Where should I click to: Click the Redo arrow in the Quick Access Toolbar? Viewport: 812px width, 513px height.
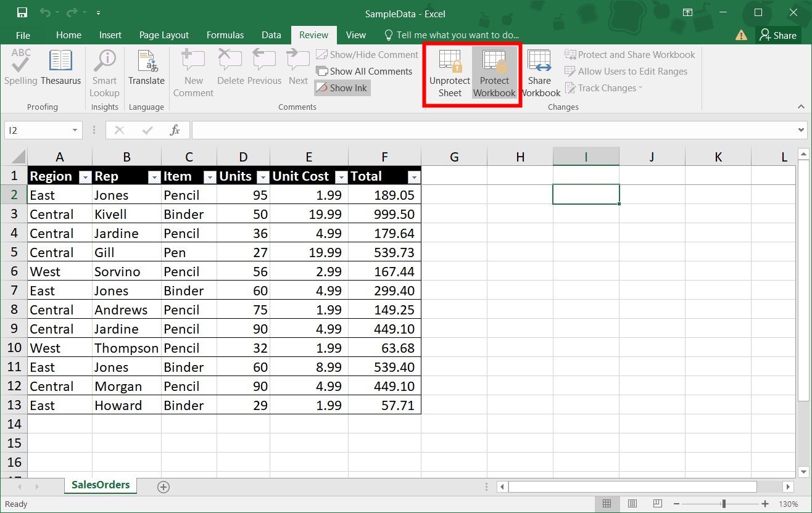point(73,12)
